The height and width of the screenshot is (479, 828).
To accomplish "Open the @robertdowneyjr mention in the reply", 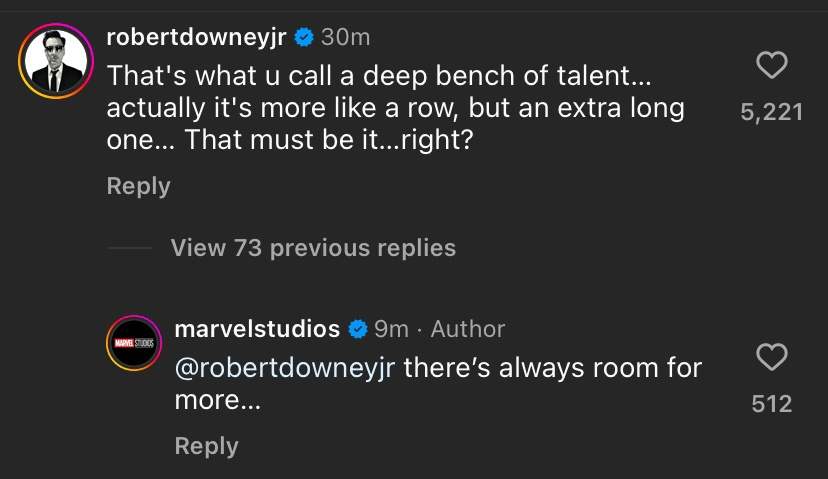I will tap(285, 368).
